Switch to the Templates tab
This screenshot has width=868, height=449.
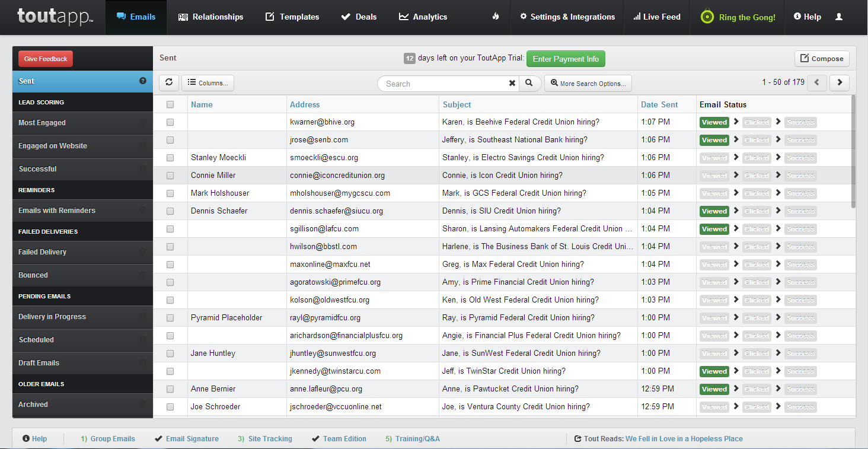[292, 17]
